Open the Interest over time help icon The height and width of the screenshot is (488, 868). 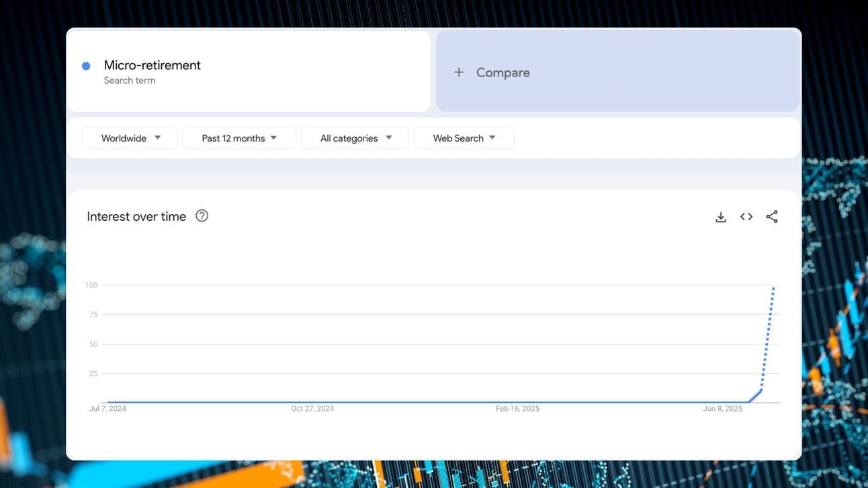[x=202, y=215]
